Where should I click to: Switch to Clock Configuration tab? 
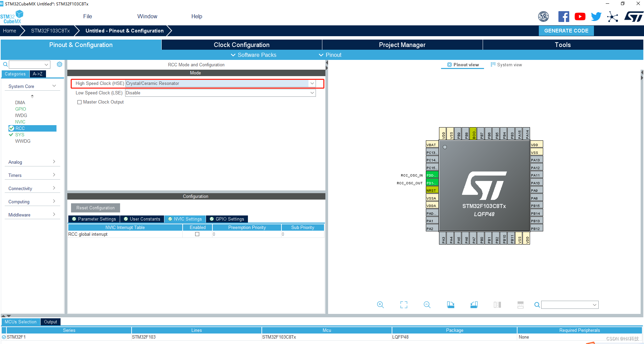tap(241, 45)
